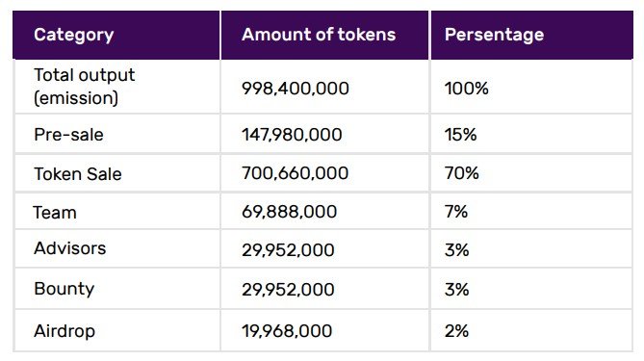644x361 pixels.
Task: Select the 7% percentage cell
Action: 531,211
